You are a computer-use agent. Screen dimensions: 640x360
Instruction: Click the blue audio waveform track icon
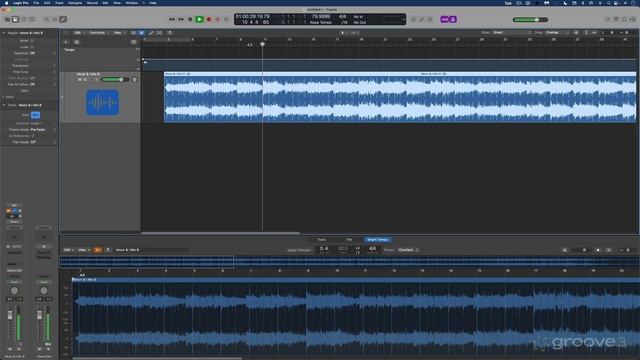click(x=102, y=102)
